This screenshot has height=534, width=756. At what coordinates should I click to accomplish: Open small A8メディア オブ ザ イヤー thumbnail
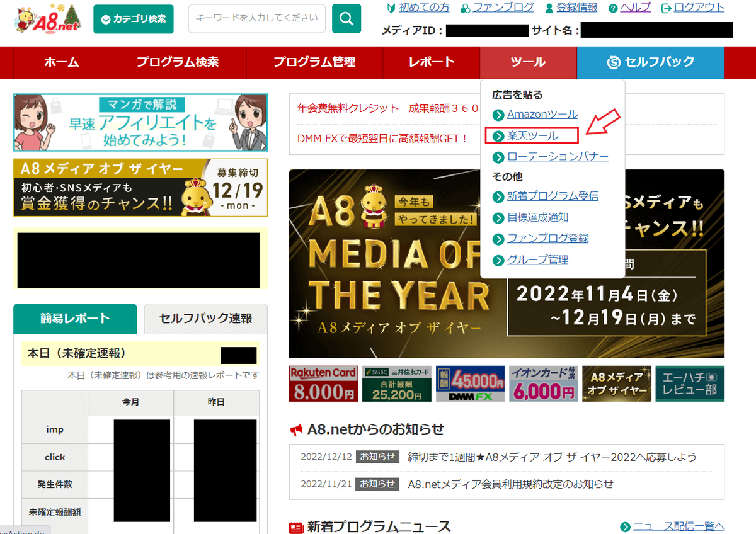(x=617, y=383)
